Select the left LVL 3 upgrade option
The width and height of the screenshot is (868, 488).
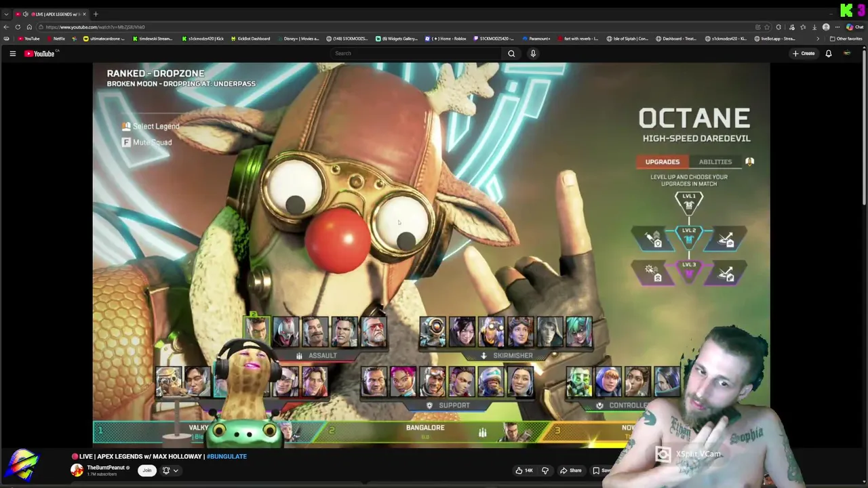tap(652, 273)
